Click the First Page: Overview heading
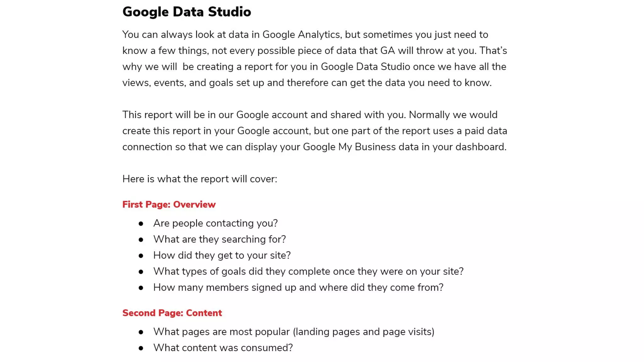Screen dimensions: 644x362 click(x=169, y=205)
